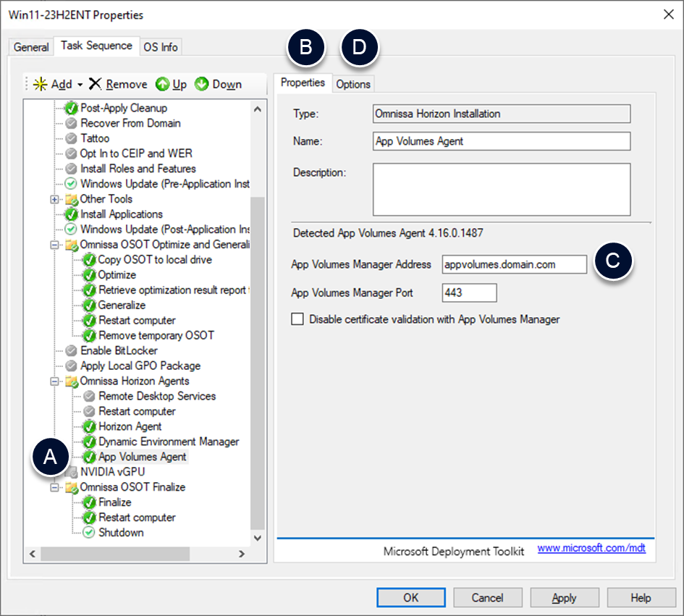Click the green Up arrow icon

(x=163, y=85)
